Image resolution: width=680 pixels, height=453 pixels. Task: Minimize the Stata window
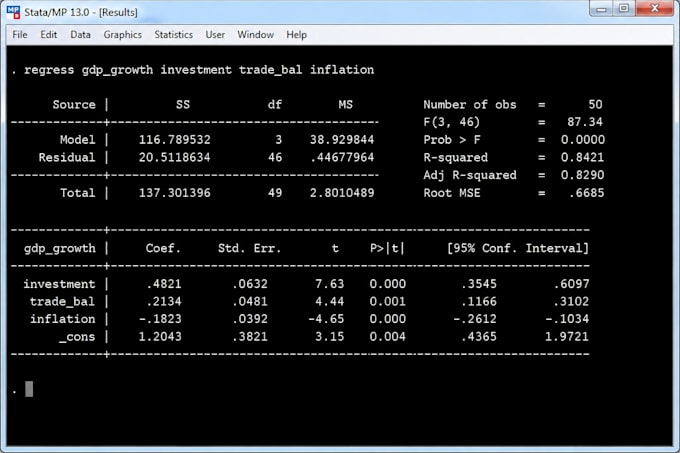click(601, 9)
